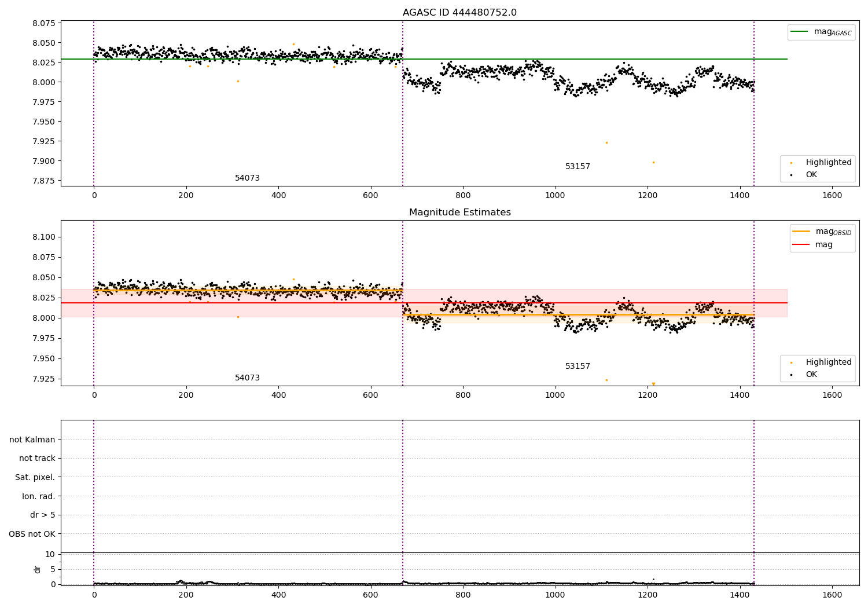Click the 'Ion. rad.' row label

click(39, 496)
